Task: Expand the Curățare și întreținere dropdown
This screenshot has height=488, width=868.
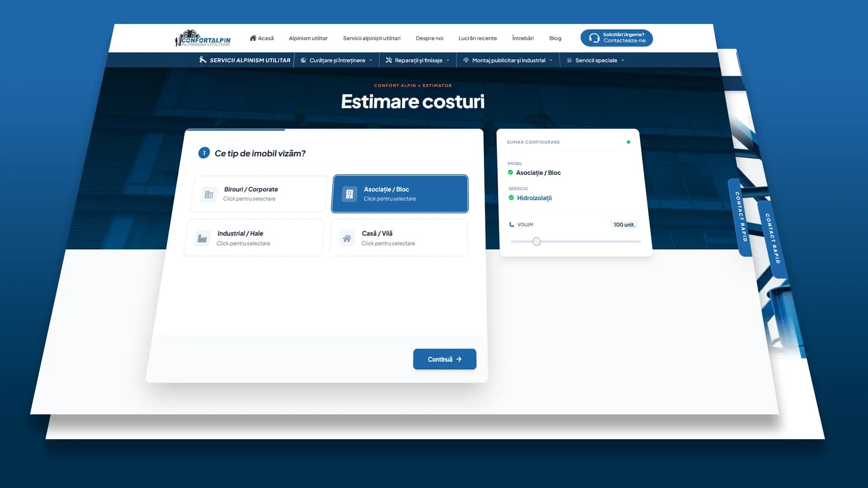Action: 336,60
